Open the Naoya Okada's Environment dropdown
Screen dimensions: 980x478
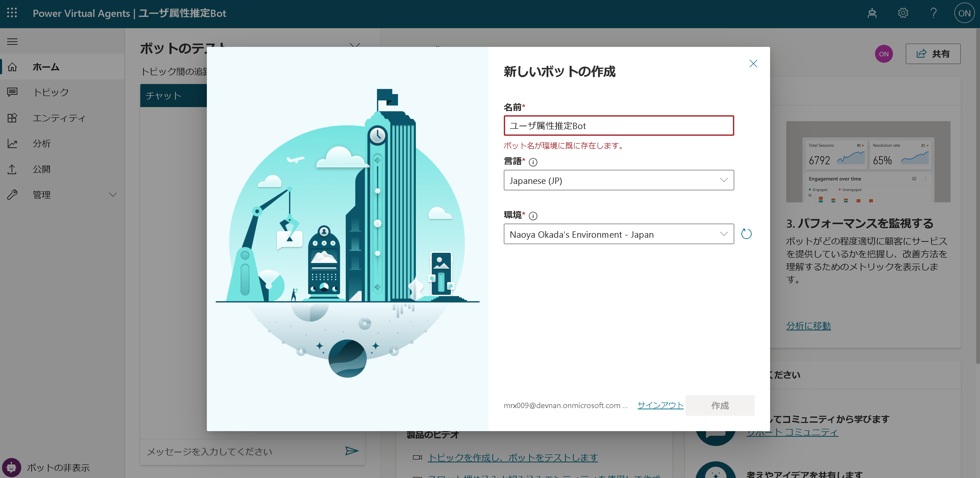tap(618, 234)
